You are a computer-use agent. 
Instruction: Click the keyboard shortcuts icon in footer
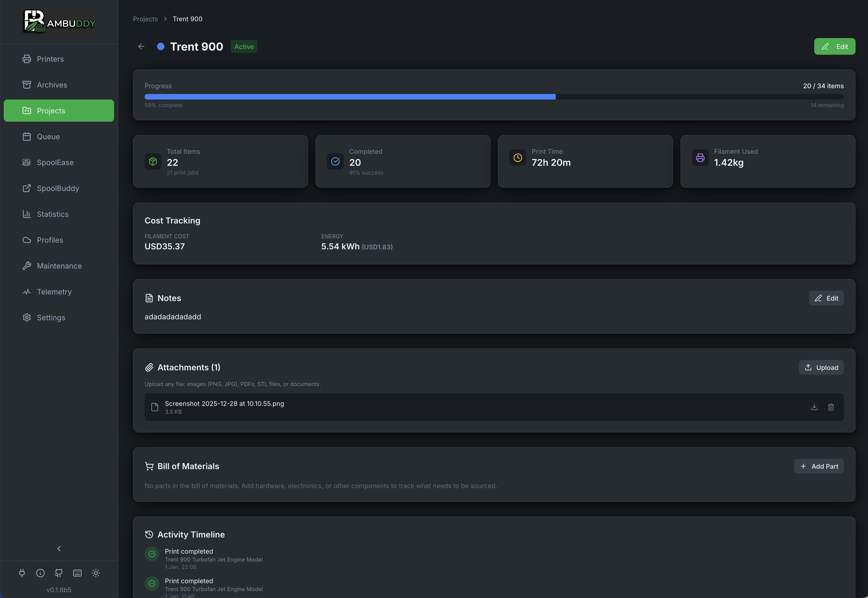[x=77, y=573]
